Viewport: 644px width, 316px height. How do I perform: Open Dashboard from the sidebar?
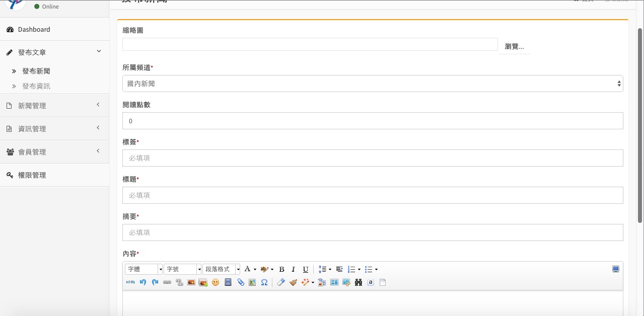[x=34, y=30]
